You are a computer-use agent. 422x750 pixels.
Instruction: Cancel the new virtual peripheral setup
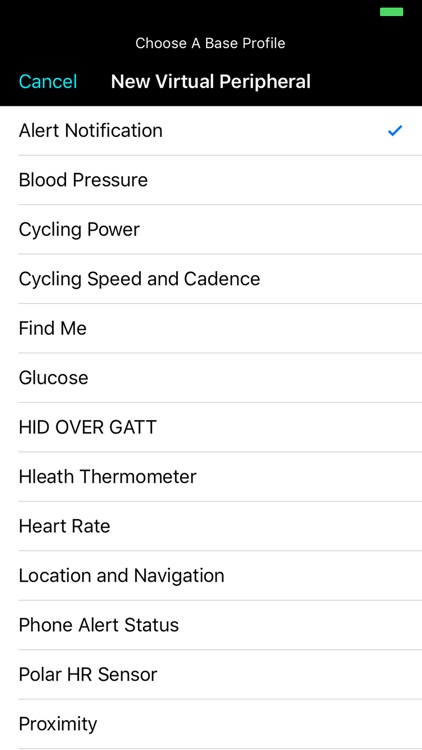click(48, 82)
